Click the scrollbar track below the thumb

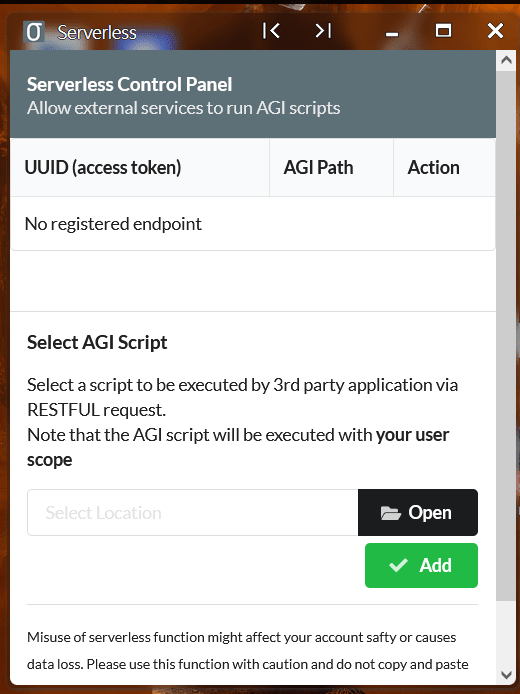click(506, 633)
